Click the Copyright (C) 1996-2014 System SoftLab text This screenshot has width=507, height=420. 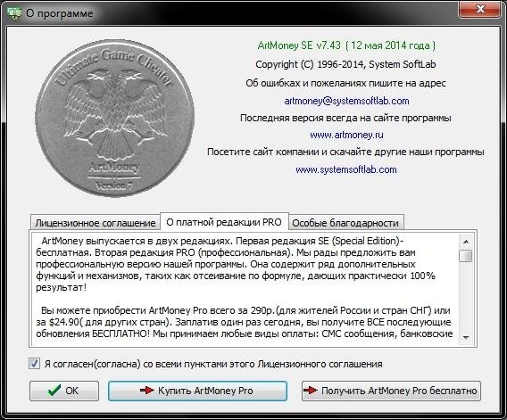pos(345,64)
